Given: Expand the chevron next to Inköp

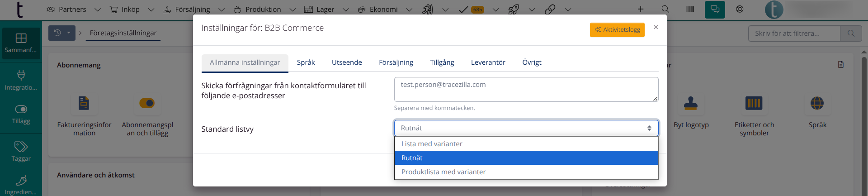Looking at the screenshot, I should tap(151, 10).
